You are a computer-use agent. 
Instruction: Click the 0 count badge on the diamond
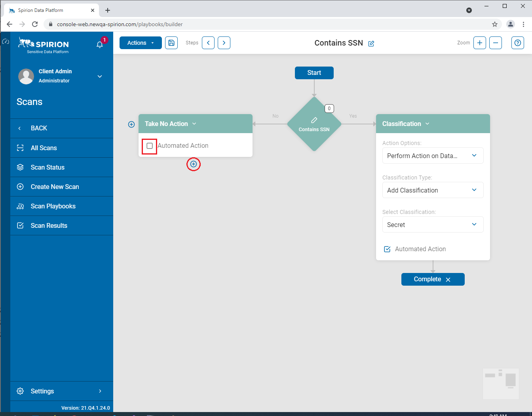click(329, 109)
